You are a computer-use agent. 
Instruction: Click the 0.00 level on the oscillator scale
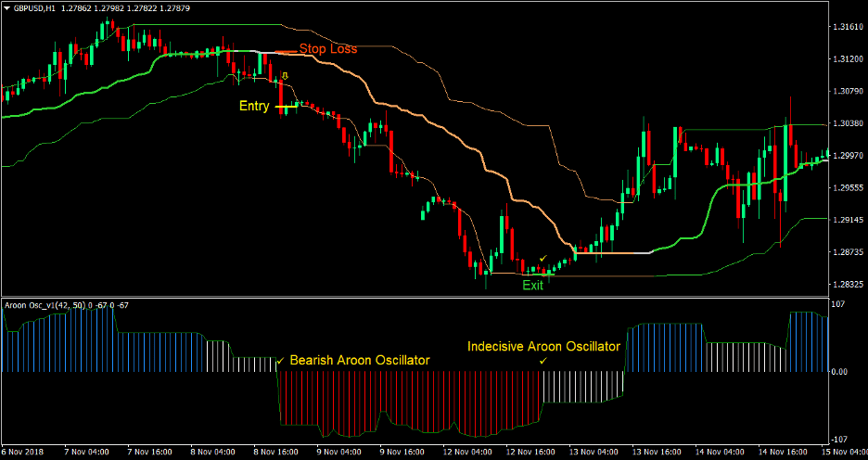tap(840, 371)
